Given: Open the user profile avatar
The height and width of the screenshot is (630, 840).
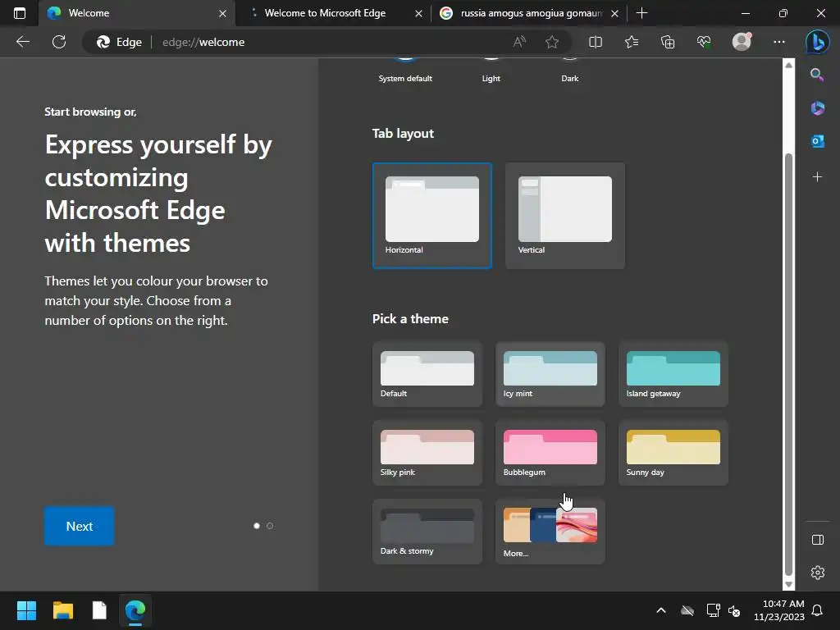Looking at the screenshot, I should [742, 41].
